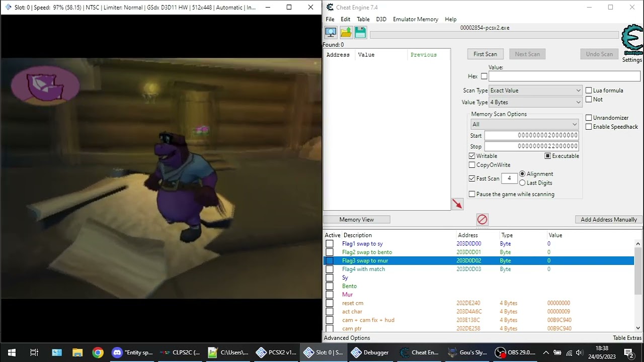
Task: Enable Lua formula checkbox
Action: pyautogui.click(x=589, y=90)
